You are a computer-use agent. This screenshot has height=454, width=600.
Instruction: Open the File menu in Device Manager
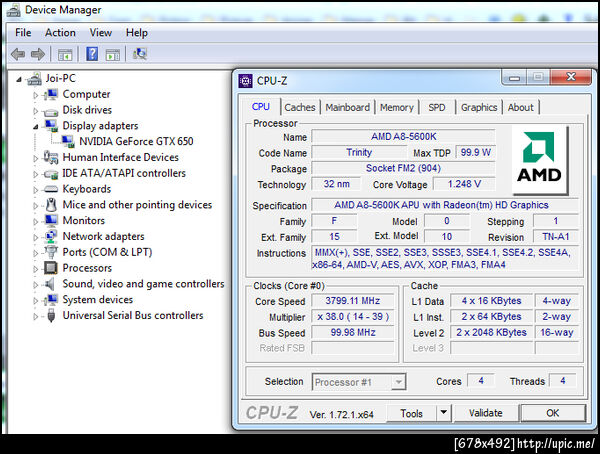click(x=23, y=33)
